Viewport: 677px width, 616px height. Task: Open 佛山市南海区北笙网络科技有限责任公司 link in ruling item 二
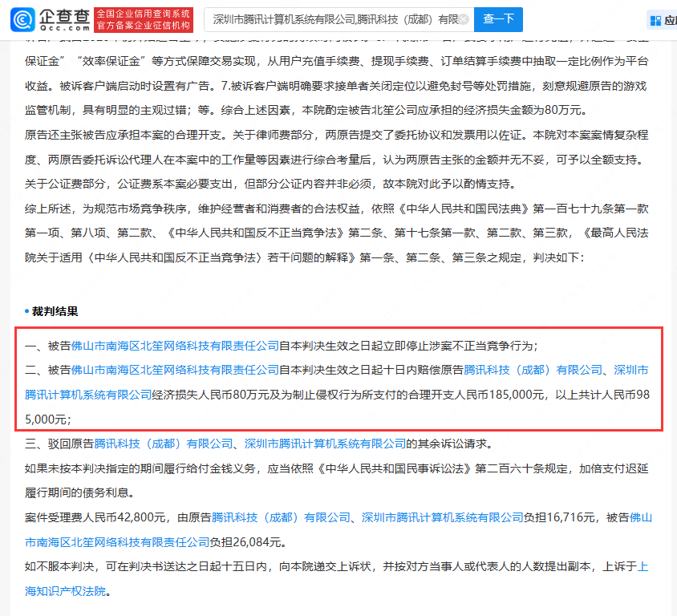tap(175, 370)
